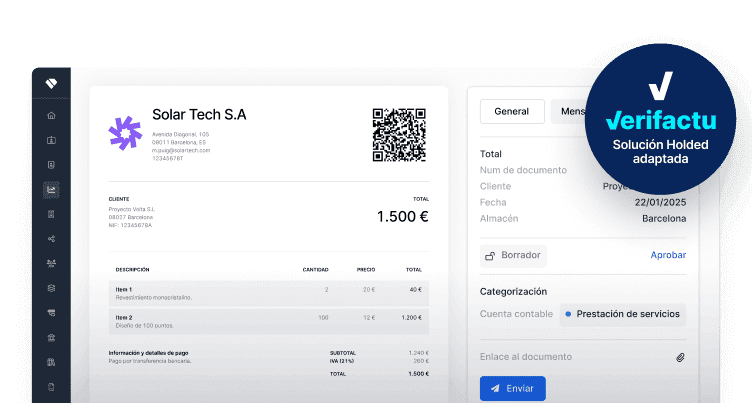Click the PRECIO column header
This screenshot has width=752, height=403.
tap(366, 270)
